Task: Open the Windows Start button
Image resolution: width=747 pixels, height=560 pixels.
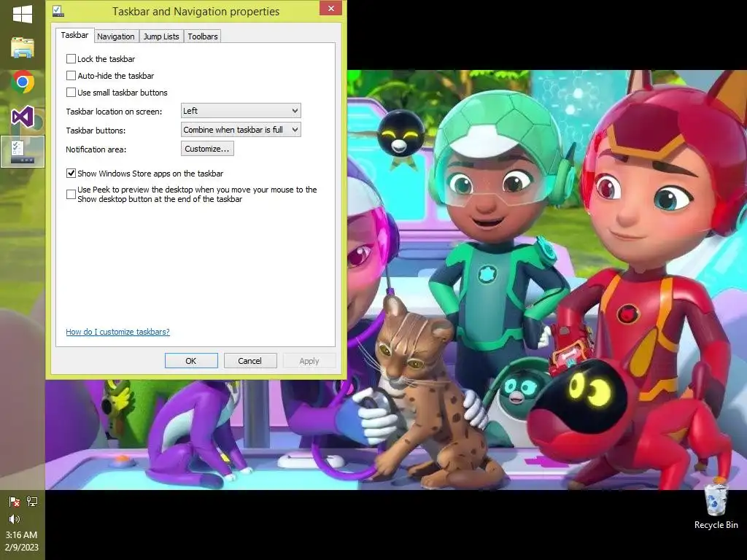Action: pyautogui.click(x=23, y=15)
